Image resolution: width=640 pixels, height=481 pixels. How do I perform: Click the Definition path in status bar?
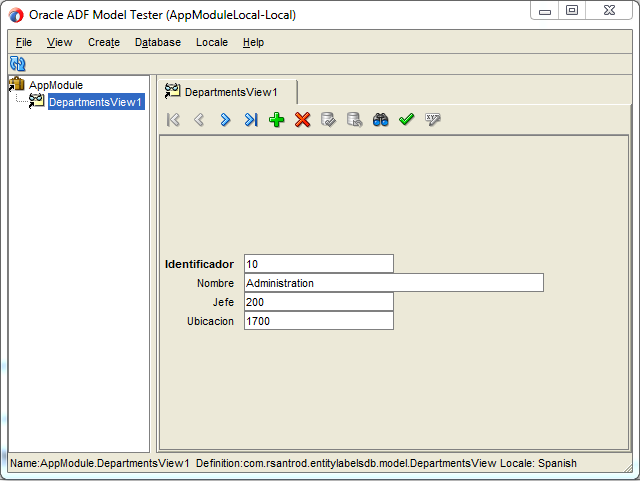point(346,463)
